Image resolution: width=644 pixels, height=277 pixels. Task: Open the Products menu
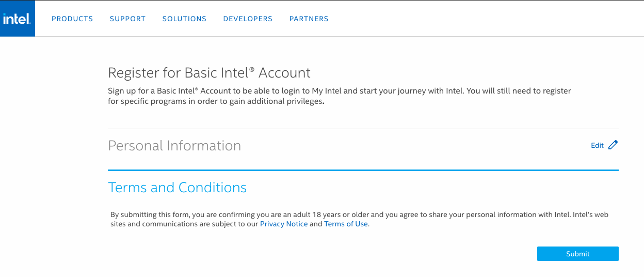click(72, 19)
